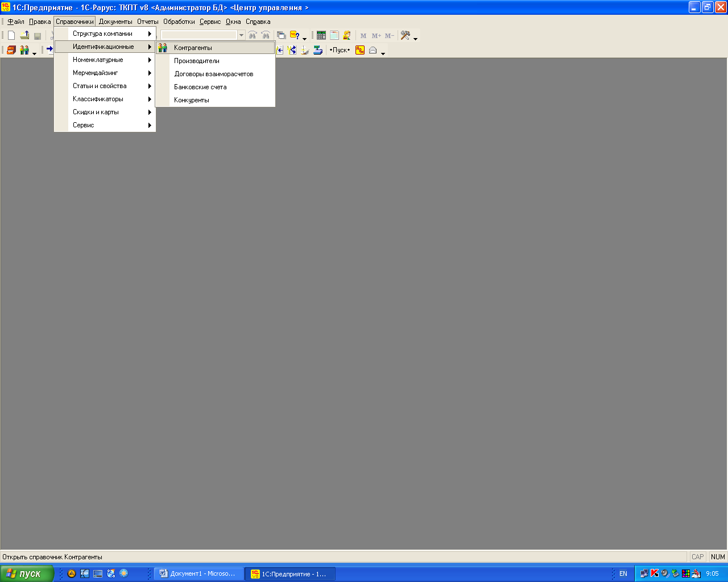Viewport: 728px width, 582px height.
Task: Expand Структура компании submenu
Action: point(105,34)
